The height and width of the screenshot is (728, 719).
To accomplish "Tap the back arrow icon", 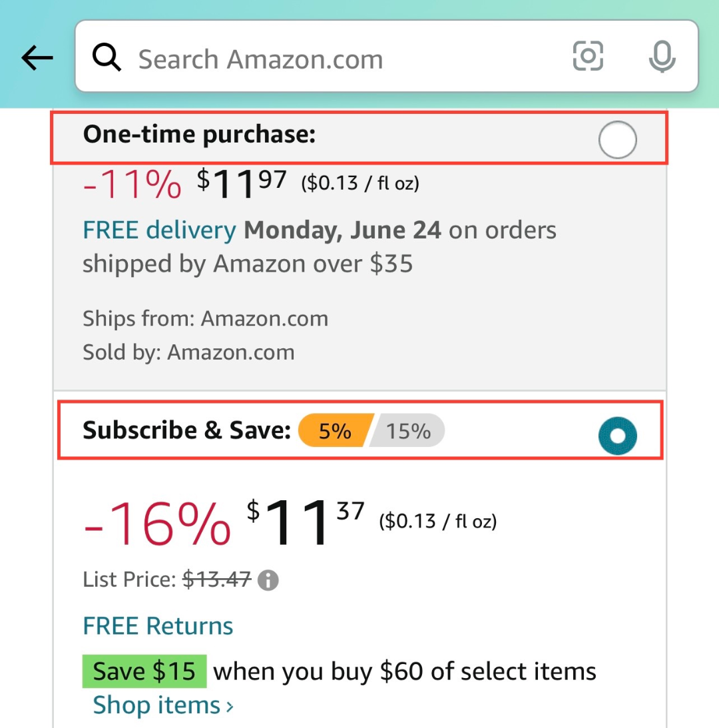I will pos(37,59).
